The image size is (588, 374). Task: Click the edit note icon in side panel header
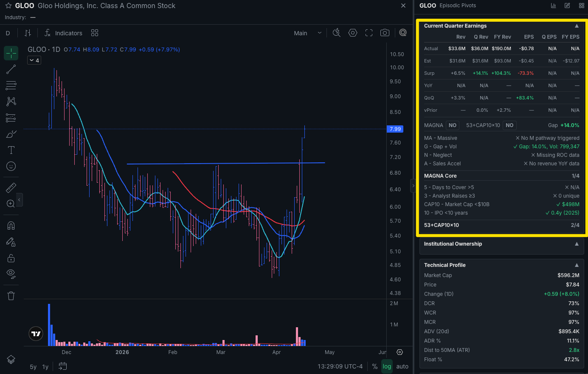coord(567,6)
